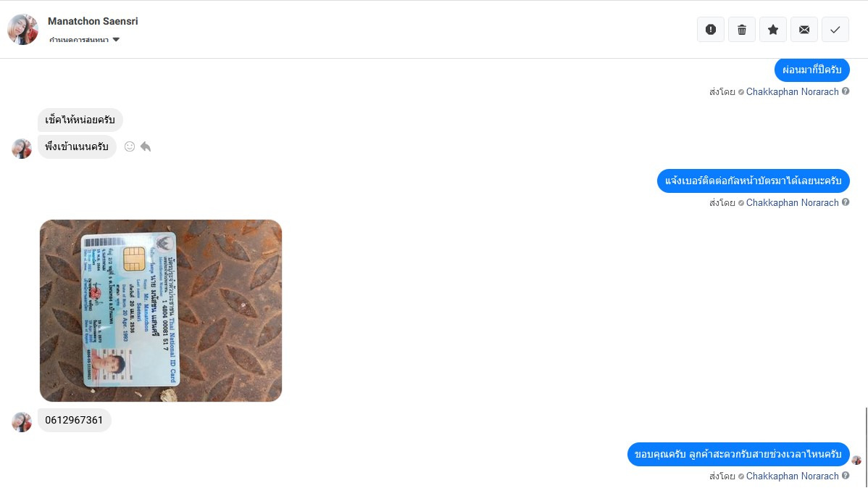Mark conversation done with checkmark icon
This screenshot has width=868, height=504.
[835, 29]
